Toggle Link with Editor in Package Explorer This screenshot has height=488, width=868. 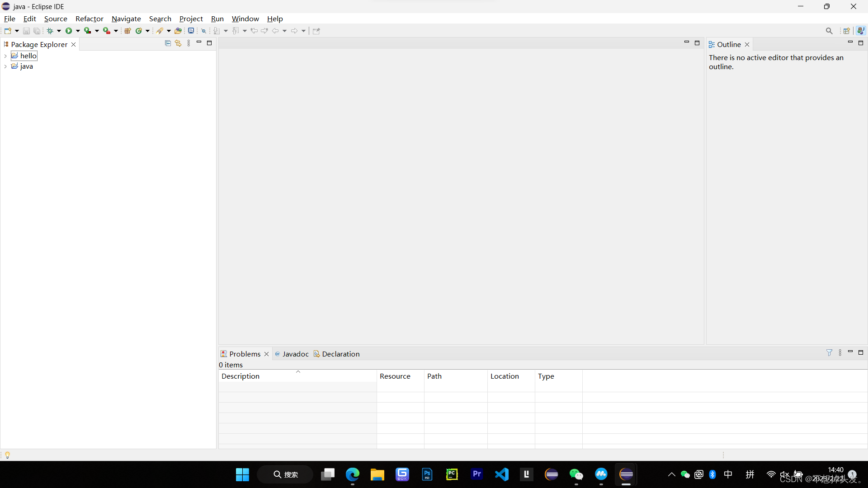click(x=178, y=43)
